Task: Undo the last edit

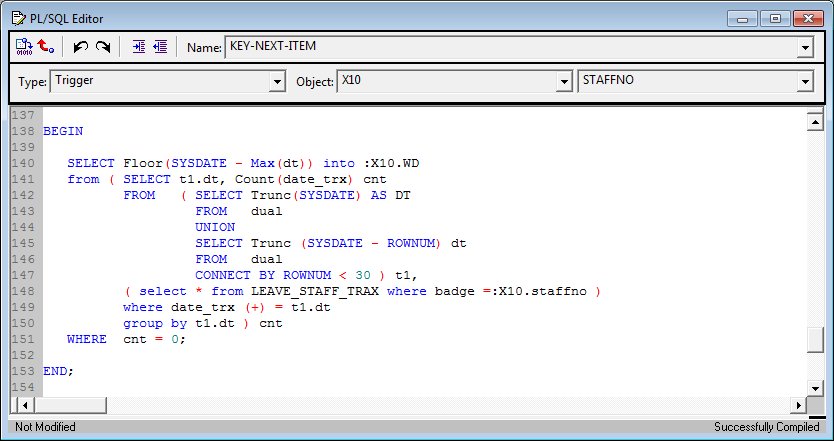Action: 80,47
